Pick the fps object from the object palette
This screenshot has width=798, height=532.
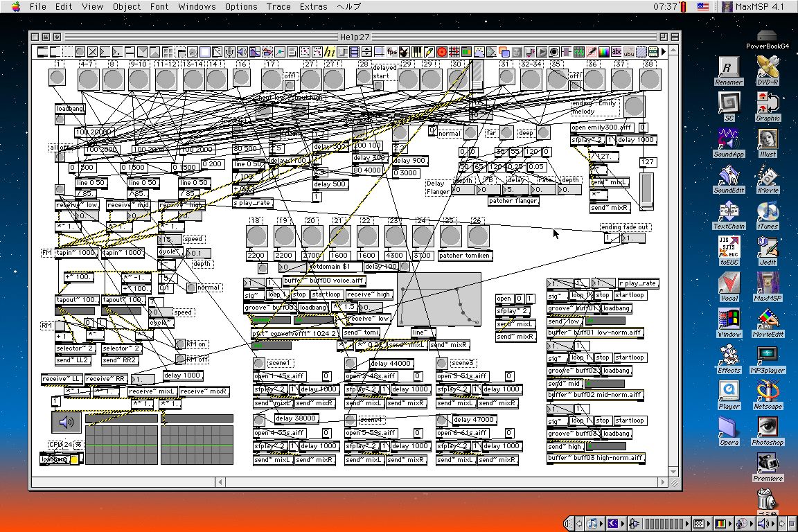point(392,52)
